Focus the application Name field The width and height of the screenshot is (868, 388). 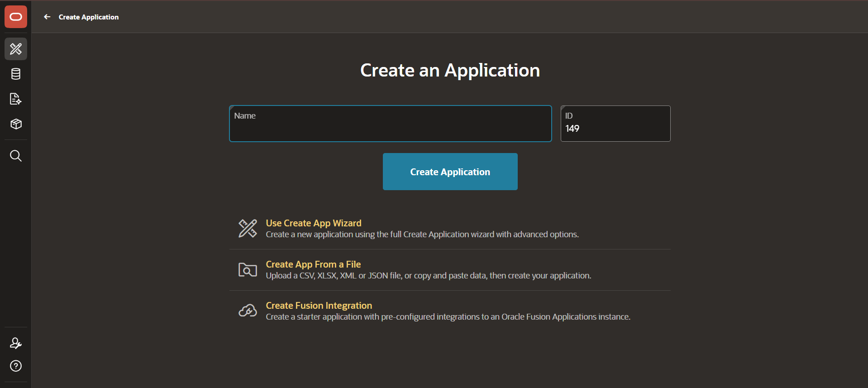coord(391,124)
